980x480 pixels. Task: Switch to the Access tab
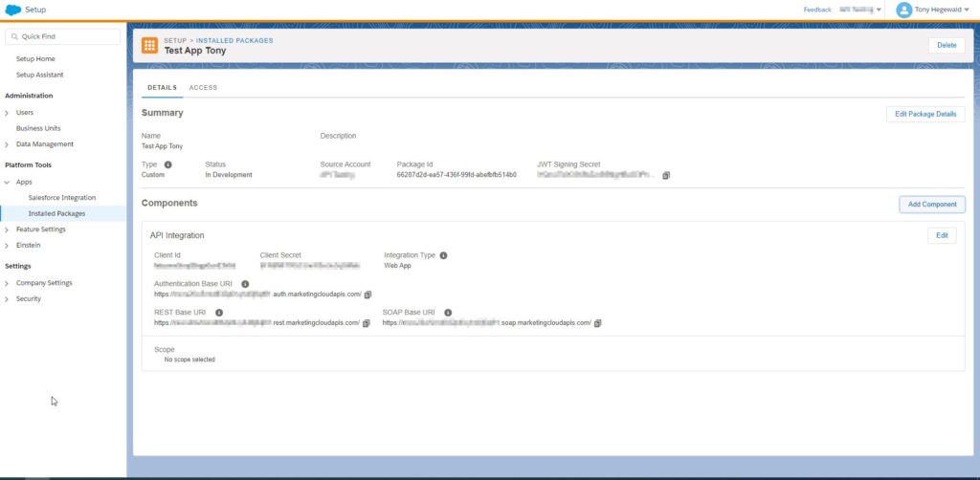coord(203,87)
